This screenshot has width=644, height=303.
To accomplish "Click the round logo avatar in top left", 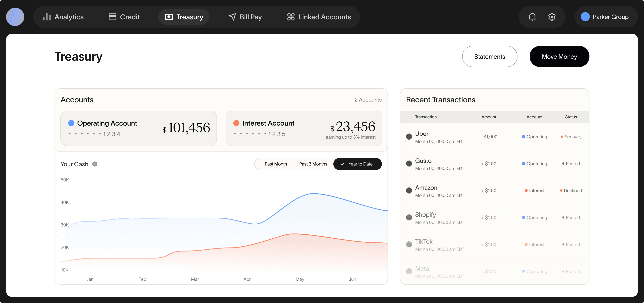I will [x=15, y=17].
